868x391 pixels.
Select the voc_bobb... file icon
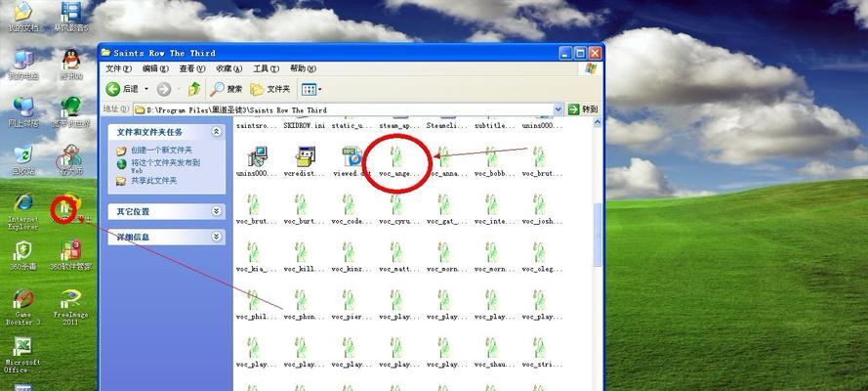pos(491,157)
